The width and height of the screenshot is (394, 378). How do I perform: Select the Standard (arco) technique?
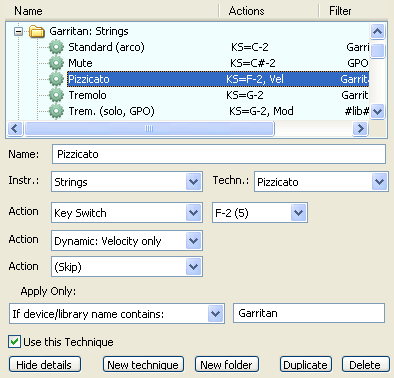click(106, 47)
